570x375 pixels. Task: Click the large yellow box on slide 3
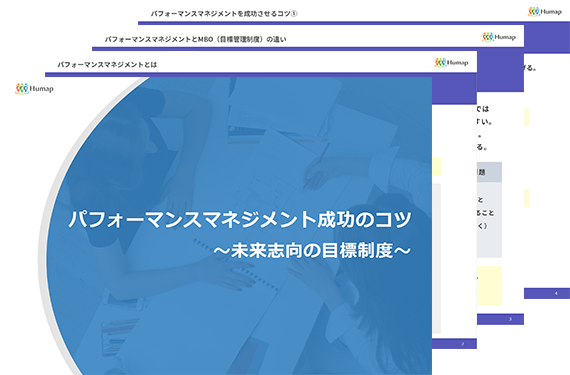click(x=489, y=286)
